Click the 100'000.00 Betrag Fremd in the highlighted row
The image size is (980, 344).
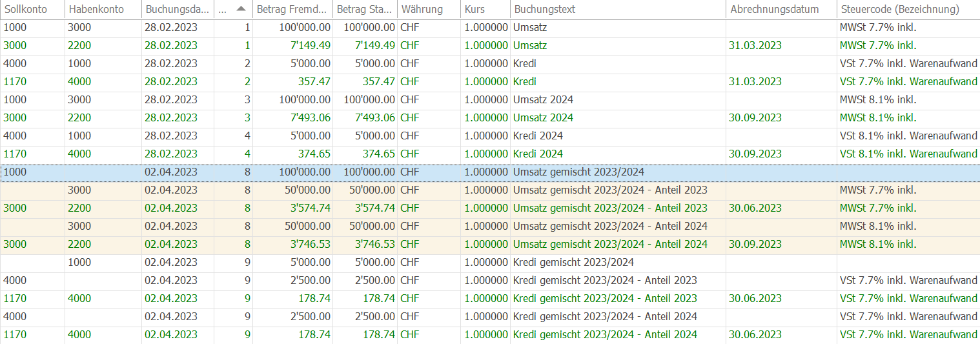tap(305, 172)
